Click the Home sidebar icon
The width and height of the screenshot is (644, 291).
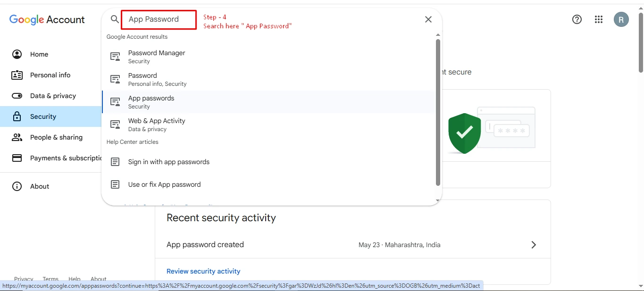[17, 54]
